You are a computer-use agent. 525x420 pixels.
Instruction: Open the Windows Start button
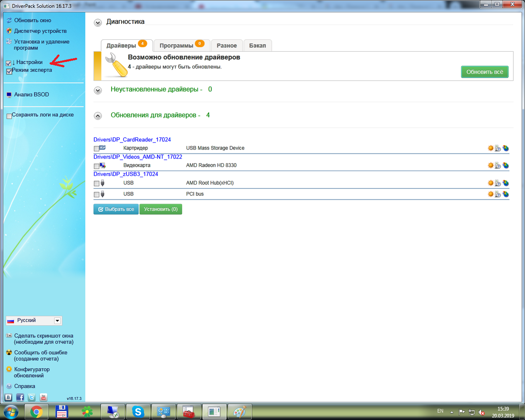tap(10, 412)
